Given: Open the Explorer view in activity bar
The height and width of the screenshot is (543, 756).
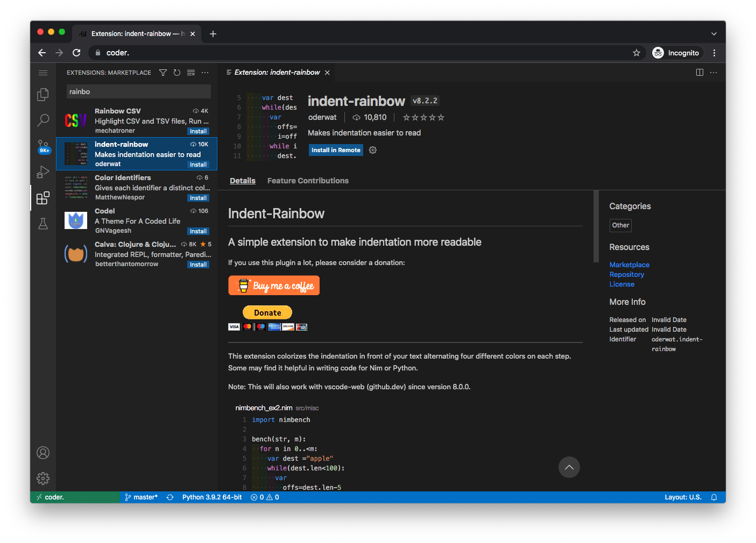Looking at the screenshot, I should pos(43,95).
